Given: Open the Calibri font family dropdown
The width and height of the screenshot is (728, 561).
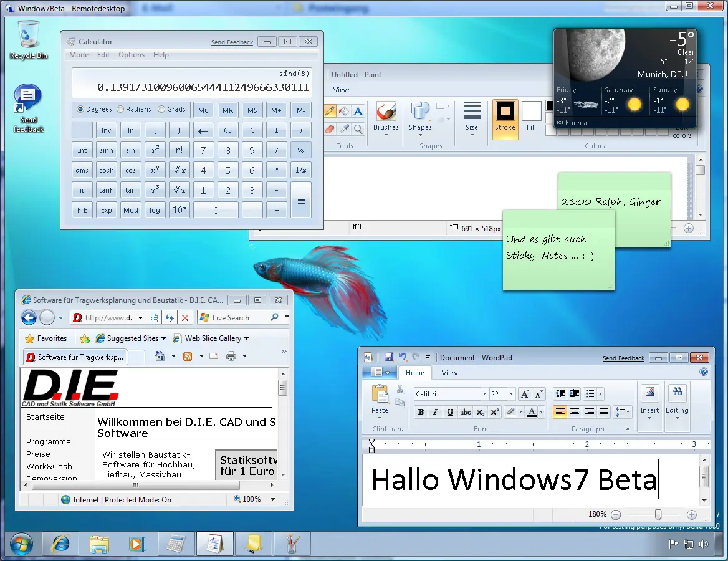Looking at the screenshot, I should (484, 394).
